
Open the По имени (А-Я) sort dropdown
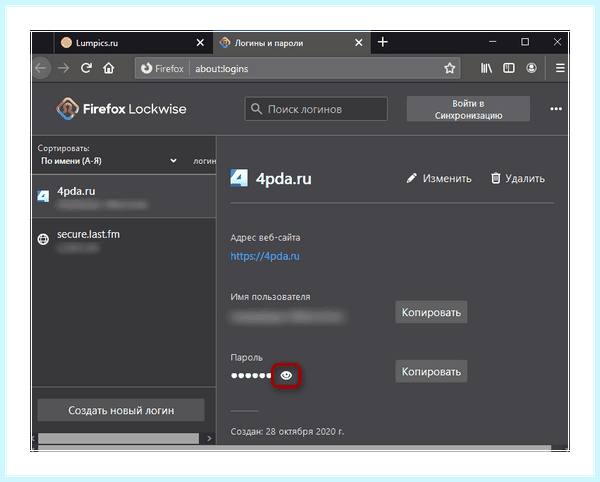click(109, 161)
